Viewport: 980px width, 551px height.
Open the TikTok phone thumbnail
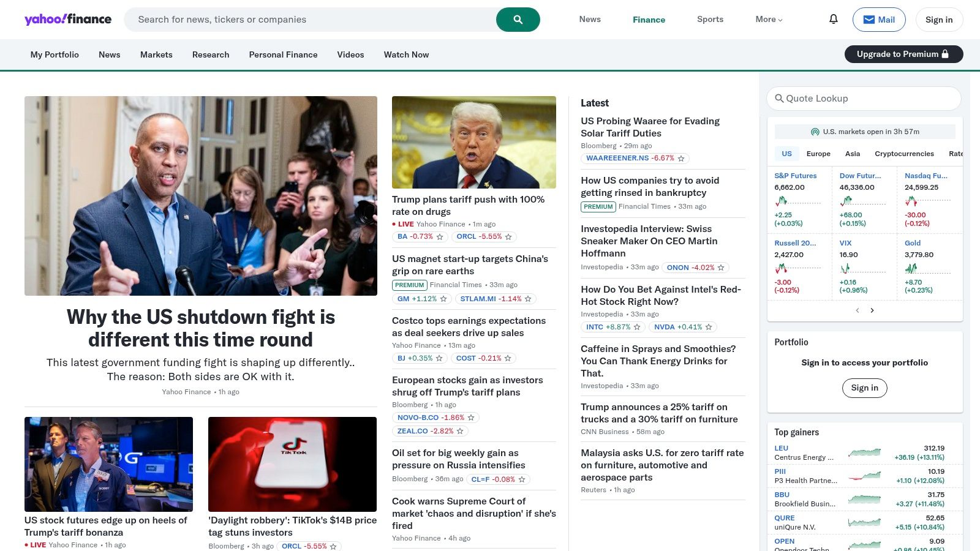pos(292,464)
